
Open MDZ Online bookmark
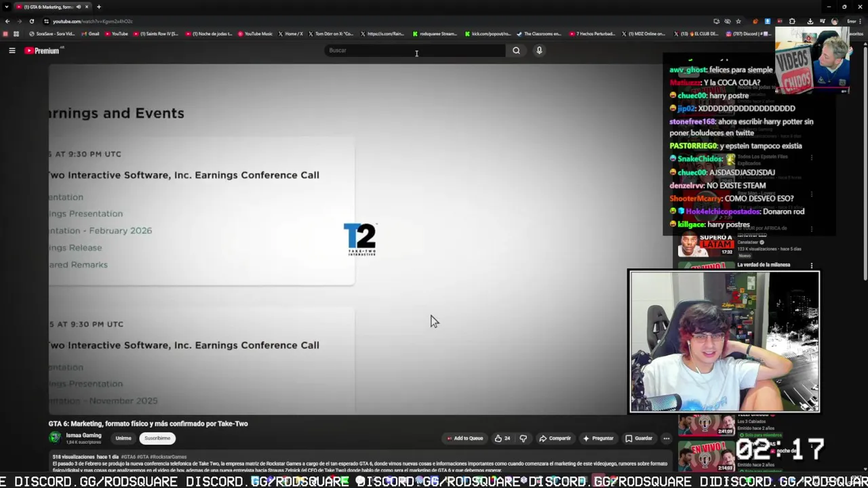pyautogui.click(x=644, y=34)
